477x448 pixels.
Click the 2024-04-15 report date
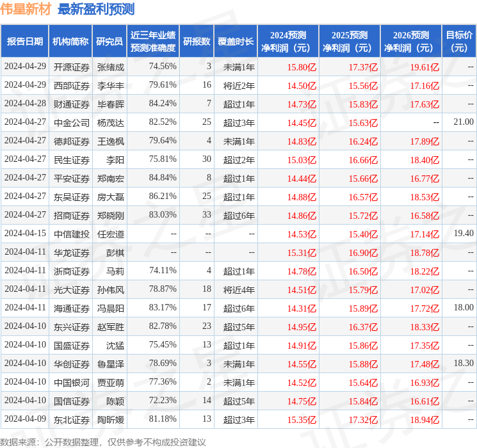tap(25, 233)
